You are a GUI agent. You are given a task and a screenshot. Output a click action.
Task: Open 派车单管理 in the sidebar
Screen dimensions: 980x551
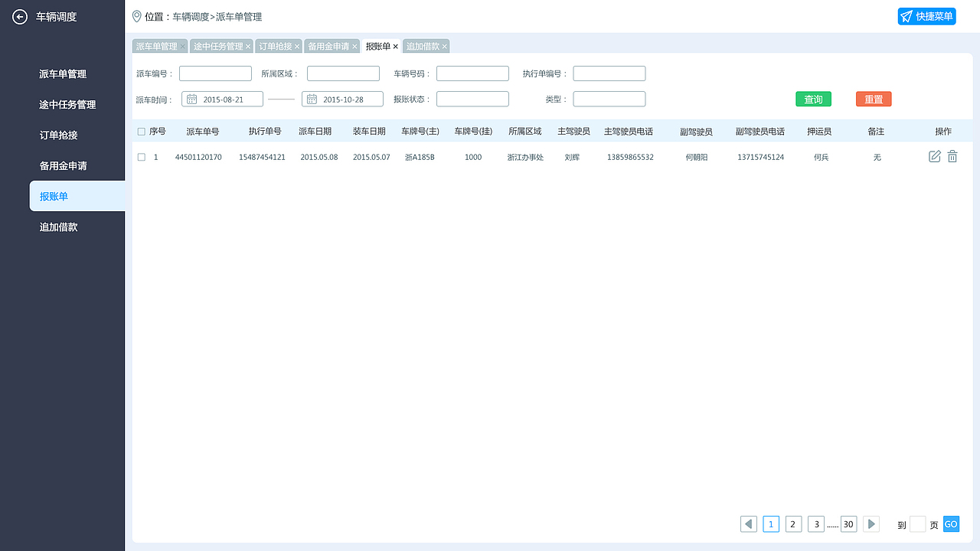[x=63, y=74]
